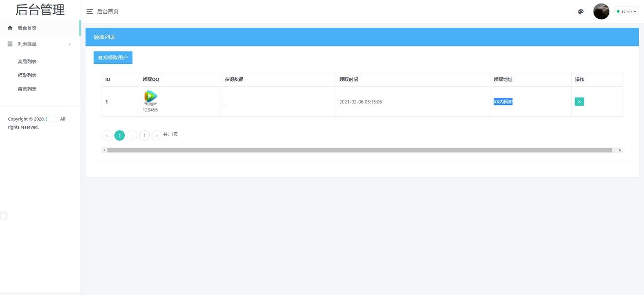Click the 后台管理 logo title

(x=40, y=9)
